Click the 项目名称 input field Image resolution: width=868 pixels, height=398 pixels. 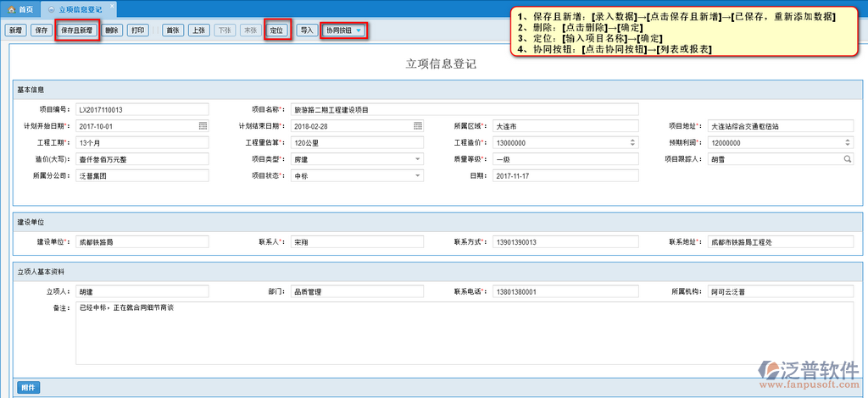click(x=464, y=109)
